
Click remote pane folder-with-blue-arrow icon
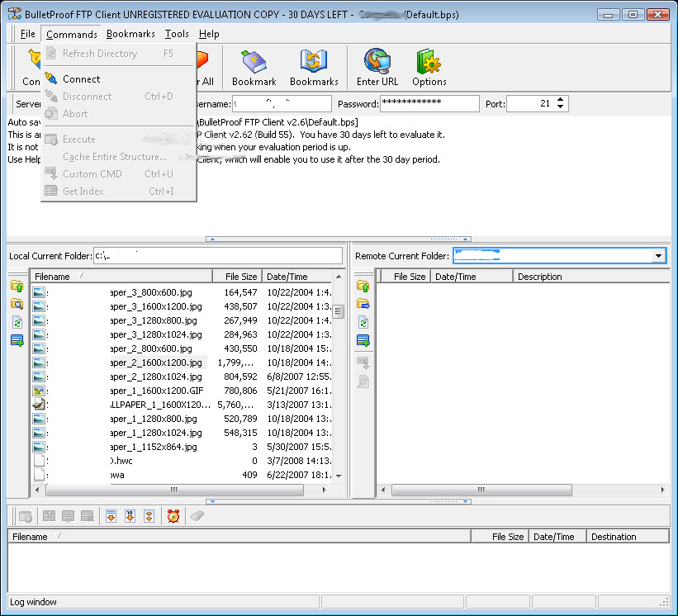click(363, 304)
